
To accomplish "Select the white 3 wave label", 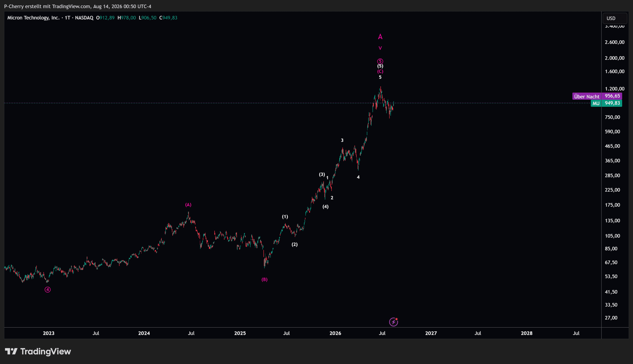I will click(342, 140).
